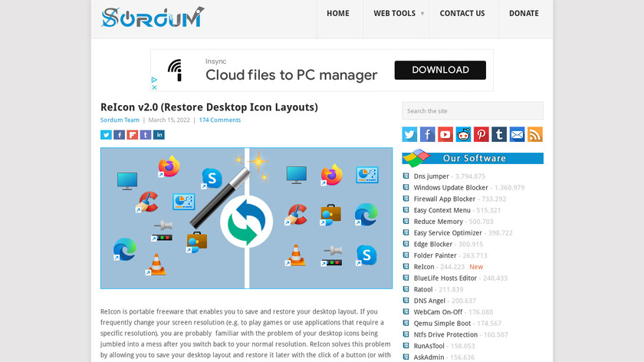Screen dimensions: 644x362
Task: Open the Folder Painter link
Action: [x=435, y=255]
